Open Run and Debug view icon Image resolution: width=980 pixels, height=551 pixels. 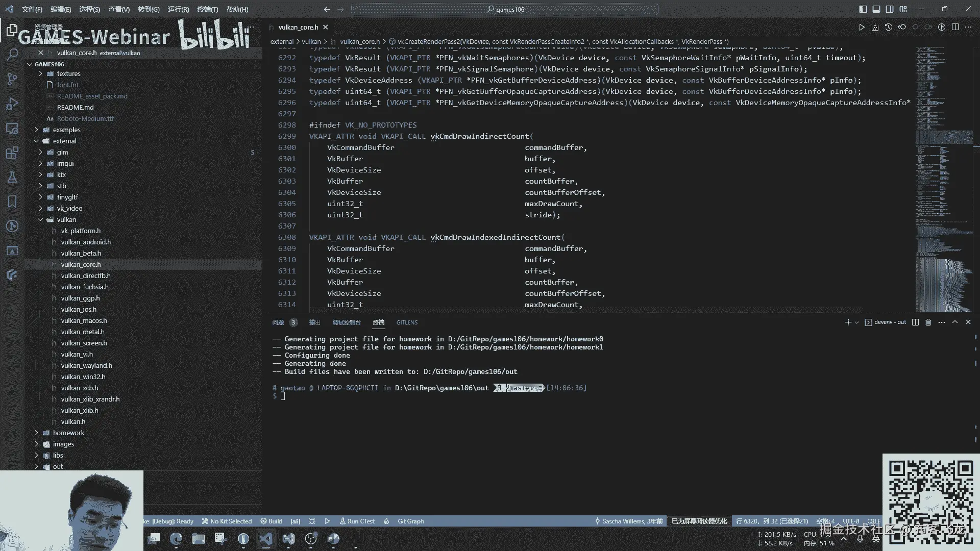pos(12,104)
